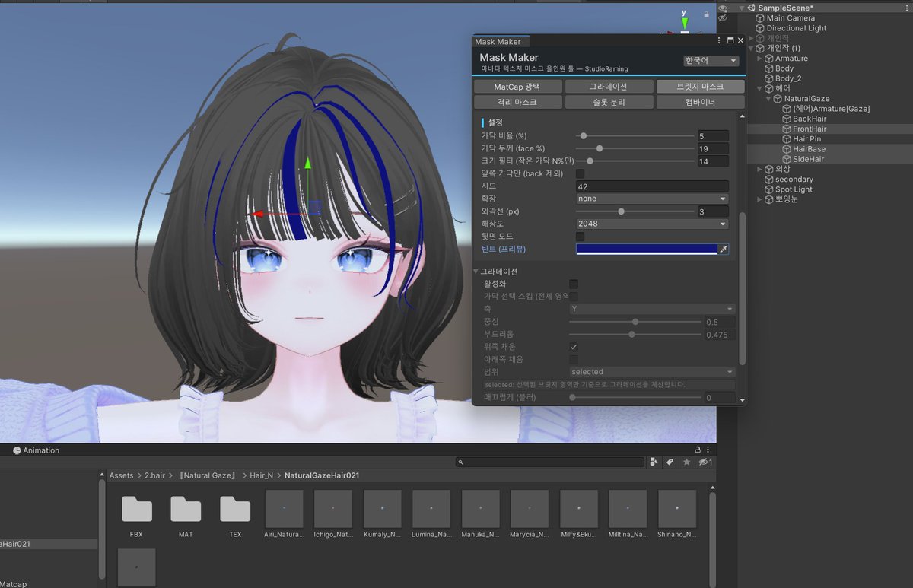Click the Animation tab clock icon
Screen dimensions: 913x588
pos(17,450)
